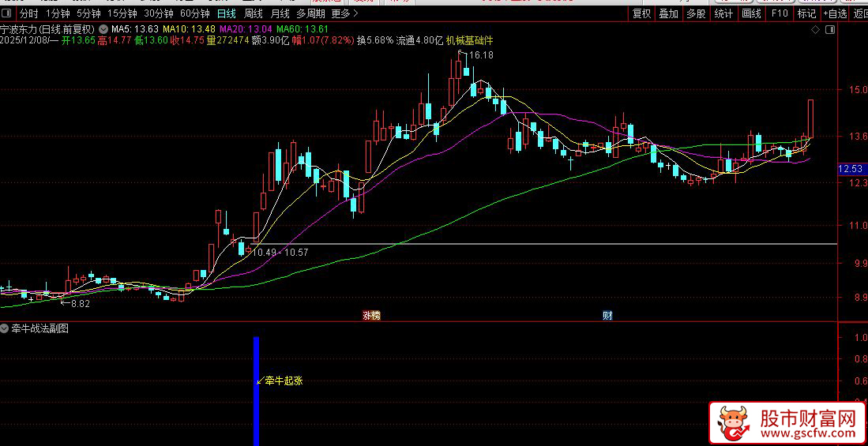Switch to the 月线 chart
Viewport: 868px width, 446px height.
tap(280, 13)
